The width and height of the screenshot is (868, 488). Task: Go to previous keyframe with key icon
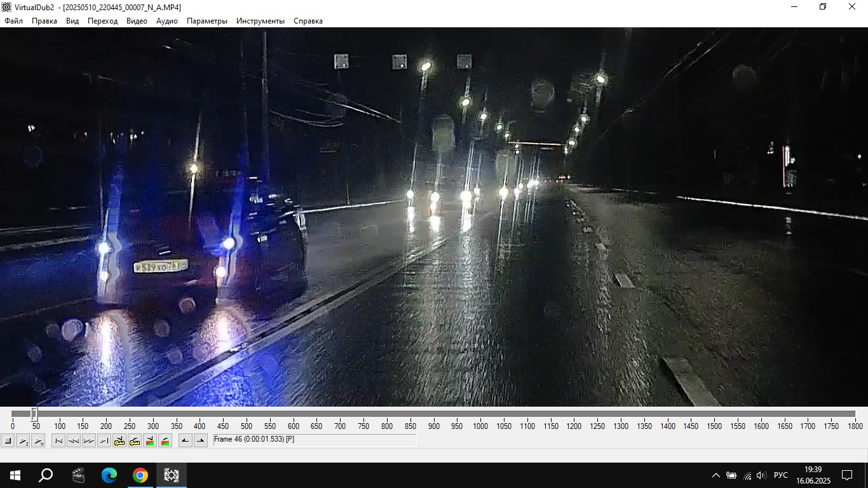pyautogui.click(x=119, y=440)
